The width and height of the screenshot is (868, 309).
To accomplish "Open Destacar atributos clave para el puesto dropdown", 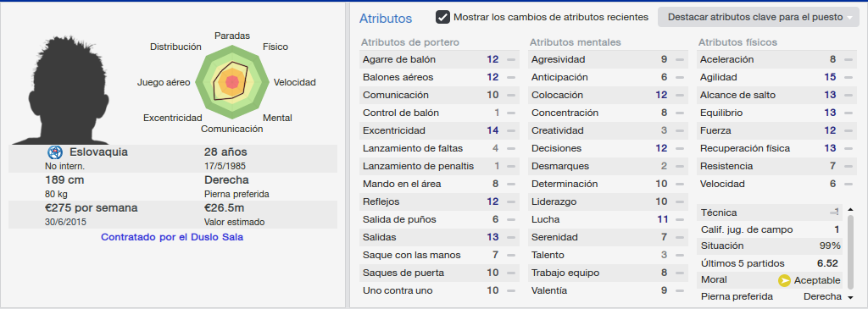I will tap(759, 17).
